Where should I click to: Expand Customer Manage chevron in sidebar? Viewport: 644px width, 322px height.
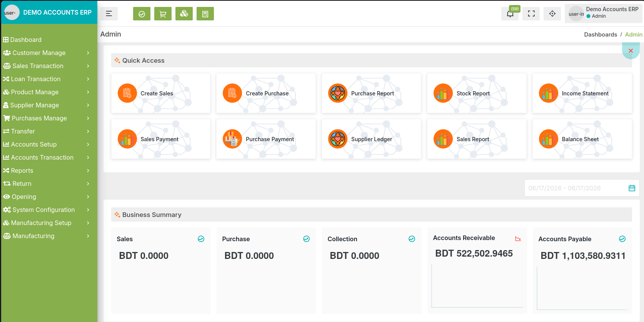pos(88,53)
